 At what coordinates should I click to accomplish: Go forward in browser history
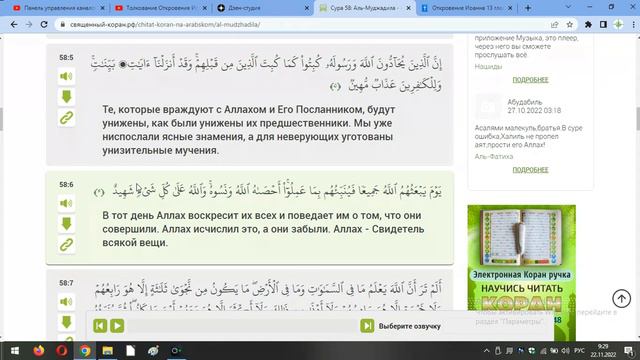point(29,24)
